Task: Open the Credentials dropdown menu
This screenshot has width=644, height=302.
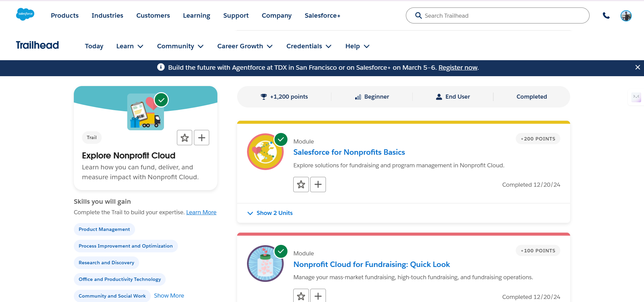Action: [309, 46]
